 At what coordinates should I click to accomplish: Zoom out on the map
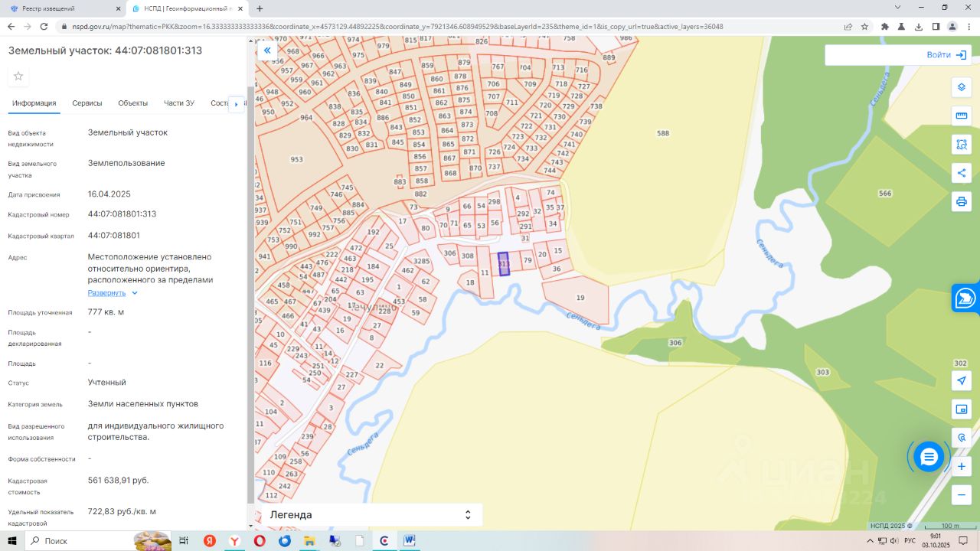(962, 494)
